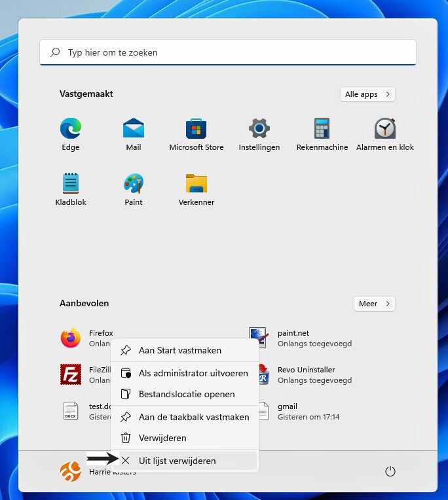Image resolution: width=448 pixels, height=500 pixels.
Task: Expand the Alle apps list
Action: (367, 94)
